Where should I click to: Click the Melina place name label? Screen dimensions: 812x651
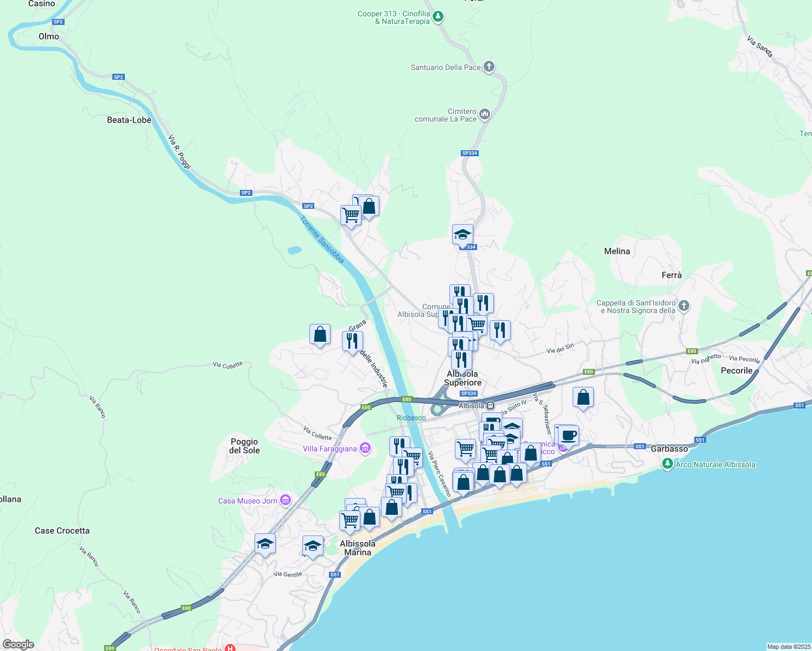click(617, 251)
